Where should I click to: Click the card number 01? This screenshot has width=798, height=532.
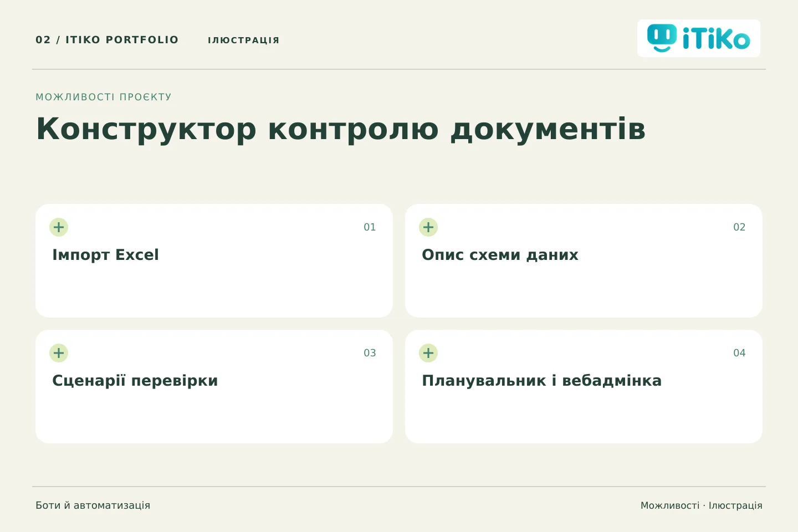coord(370,227)
